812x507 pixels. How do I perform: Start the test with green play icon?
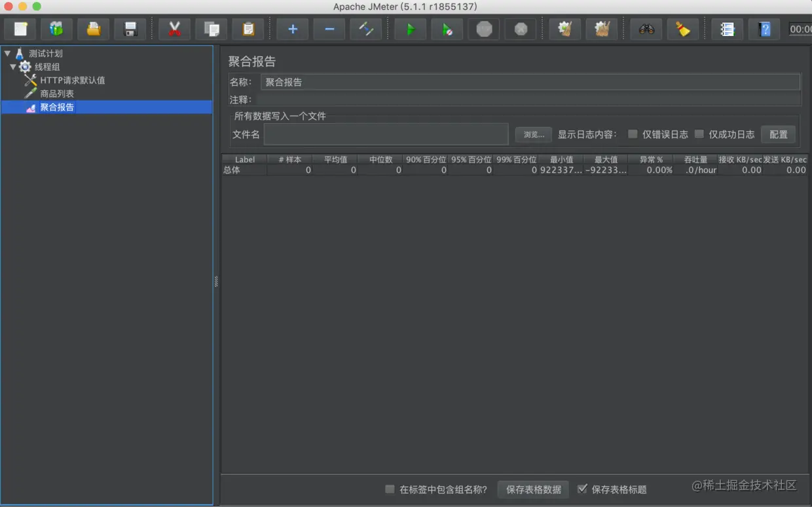[x=411, y=29]
